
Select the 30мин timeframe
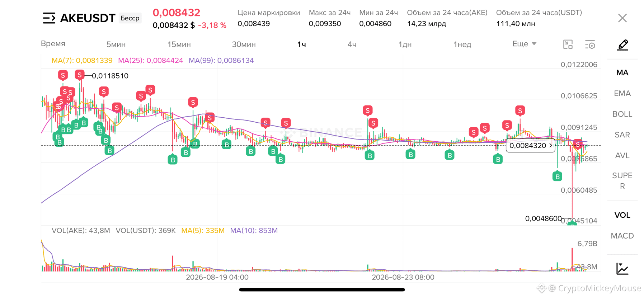point(244,44)
